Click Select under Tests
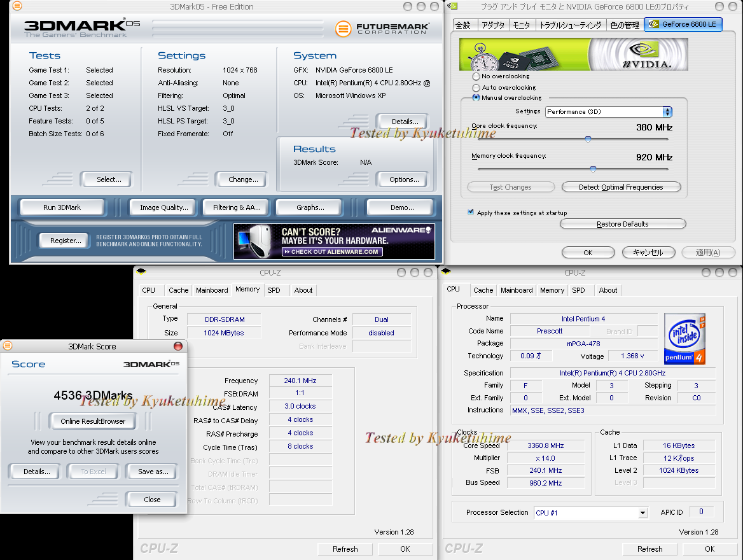Image resolution: width=743 pixels, height=560 pixels. tap(109, 179)
